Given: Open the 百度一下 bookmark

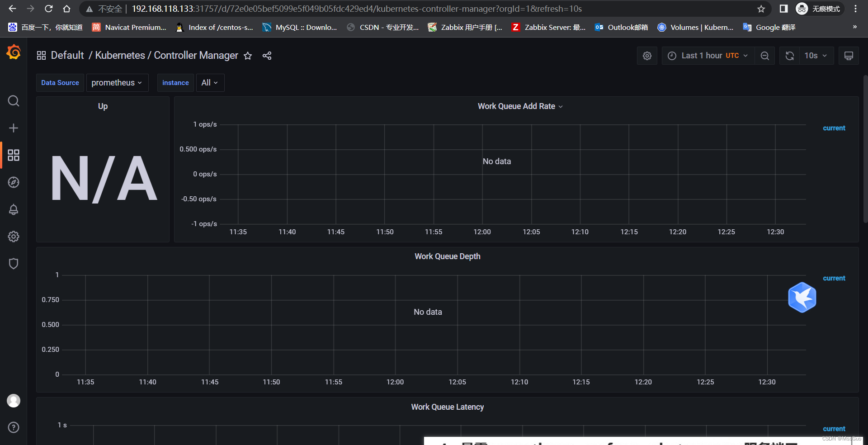Looking at the screenshot, I should point(45,27).
